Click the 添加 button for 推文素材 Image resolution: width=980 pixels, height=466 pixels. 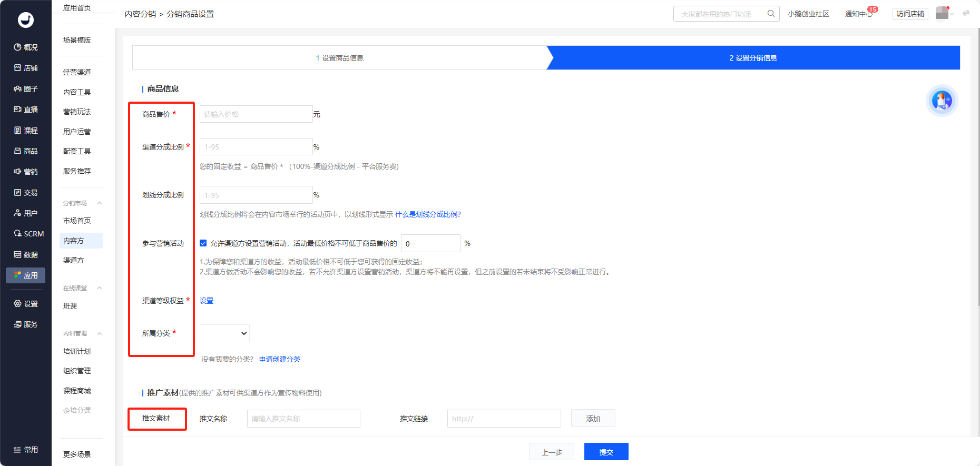click(x=593, y=419)
